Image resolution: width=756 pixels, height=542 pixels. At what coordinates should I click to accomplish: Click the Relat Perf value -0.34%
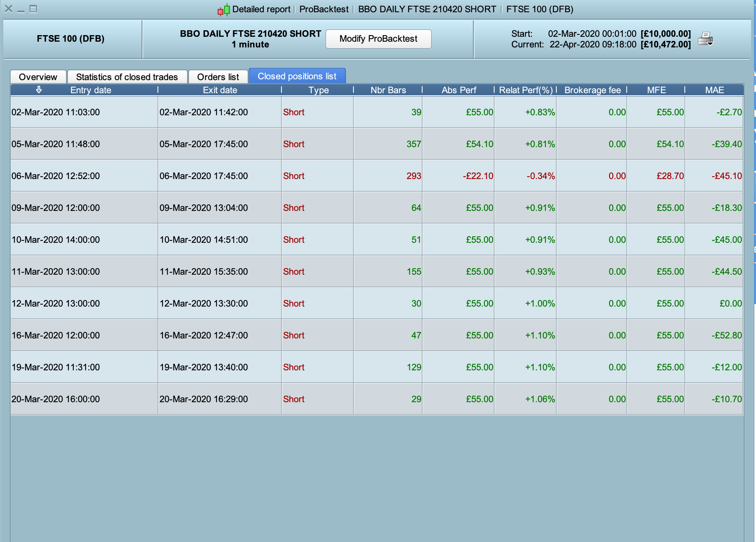(x=541, y=176)
